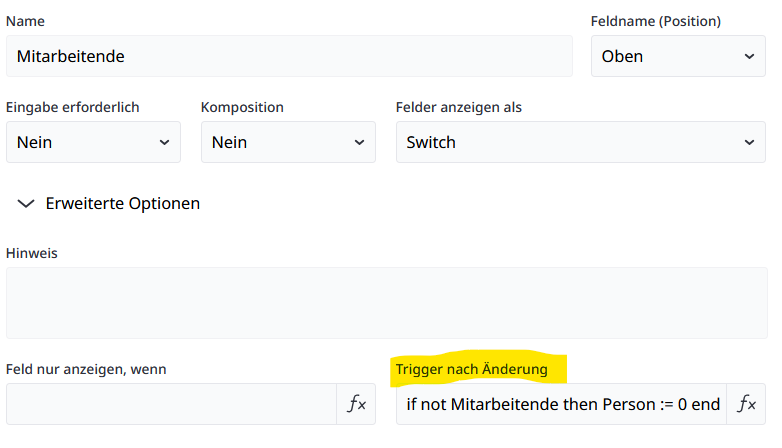Click the "Komposition" label
782x448 pixels.
pos(242,107)
